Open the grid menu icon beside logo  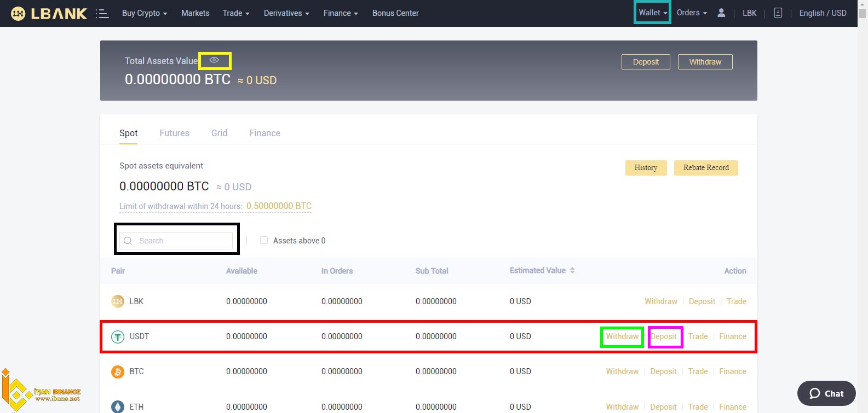click(x=102, y=14)
